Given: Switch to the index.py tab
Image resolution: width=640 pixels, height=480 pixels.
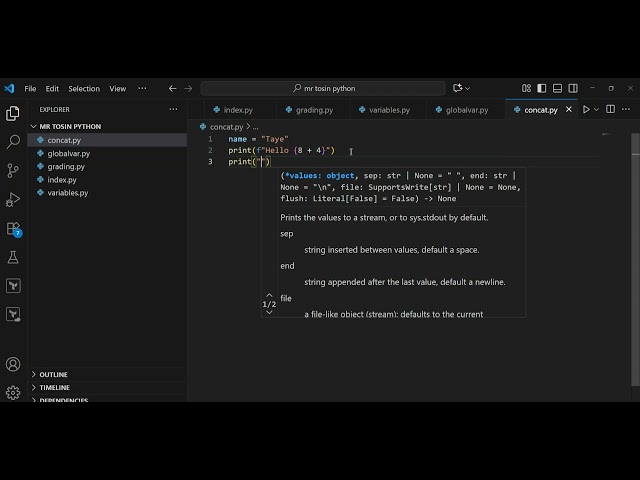Looking at the screenshot, I should pos(238,110).
